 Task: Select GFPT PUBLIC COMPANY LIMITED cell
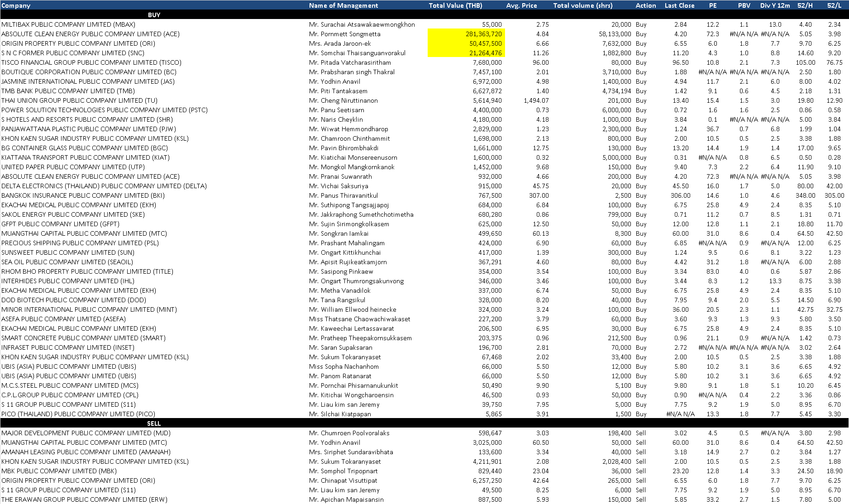(x=60, y=224)
